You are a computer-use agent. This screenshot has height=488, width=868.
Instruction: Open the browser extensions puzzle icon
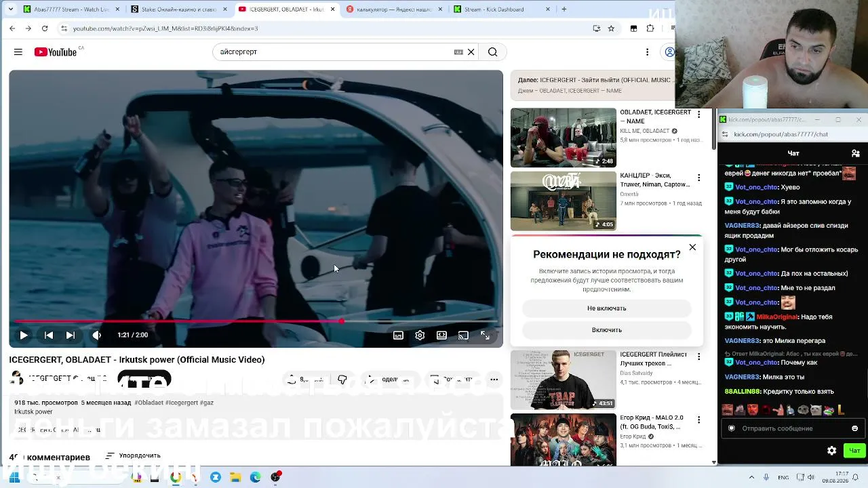click(650, 28)
